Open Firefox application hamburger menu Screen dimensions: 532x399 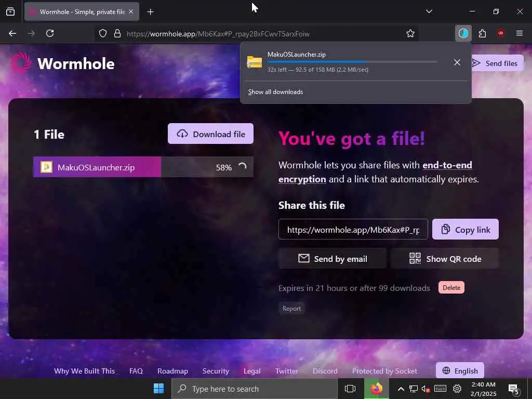(519, 33)
